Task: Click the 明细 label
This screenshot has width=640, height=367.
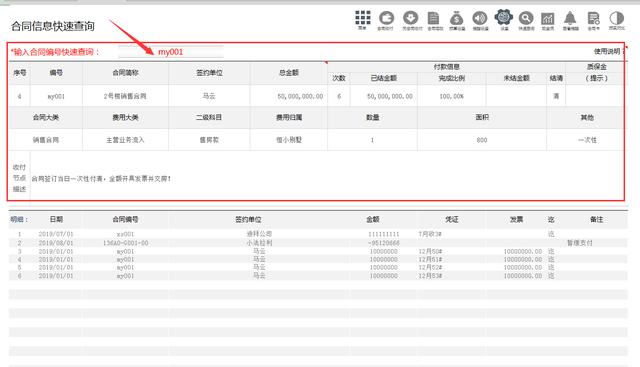Action: (19, 219)
